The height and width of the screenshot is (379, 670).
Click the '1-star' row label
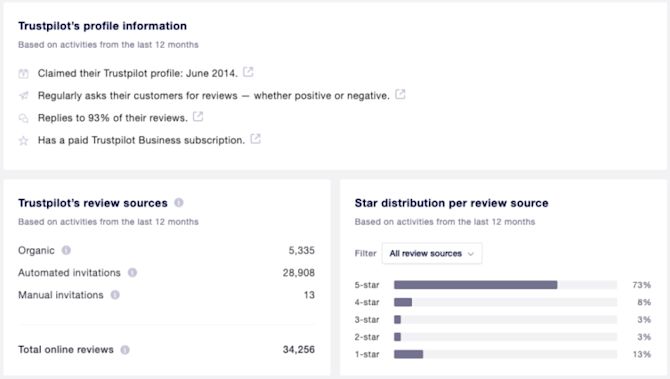coord(367,354)
